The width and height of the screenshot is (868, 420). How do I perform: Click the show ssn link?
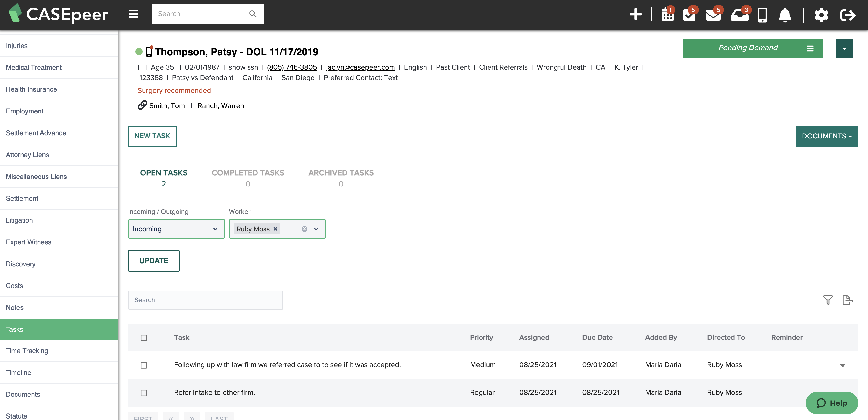[243, 67]
